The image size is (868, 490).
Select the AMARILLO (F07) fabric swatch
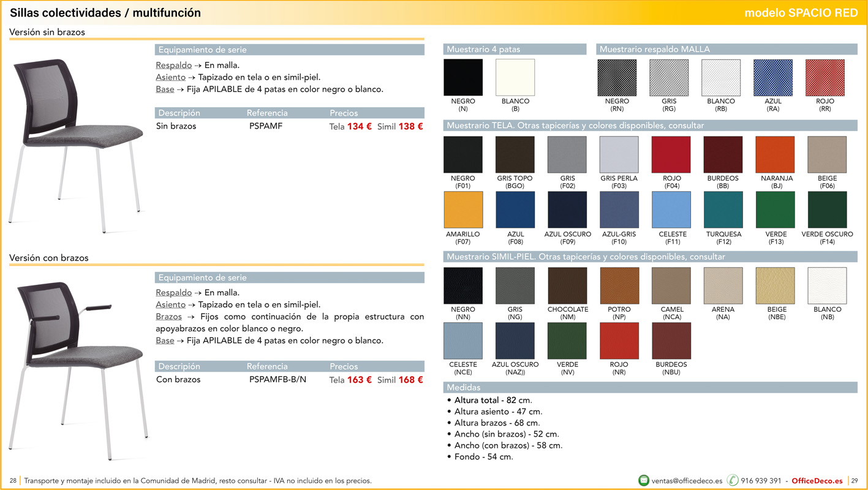463,210
